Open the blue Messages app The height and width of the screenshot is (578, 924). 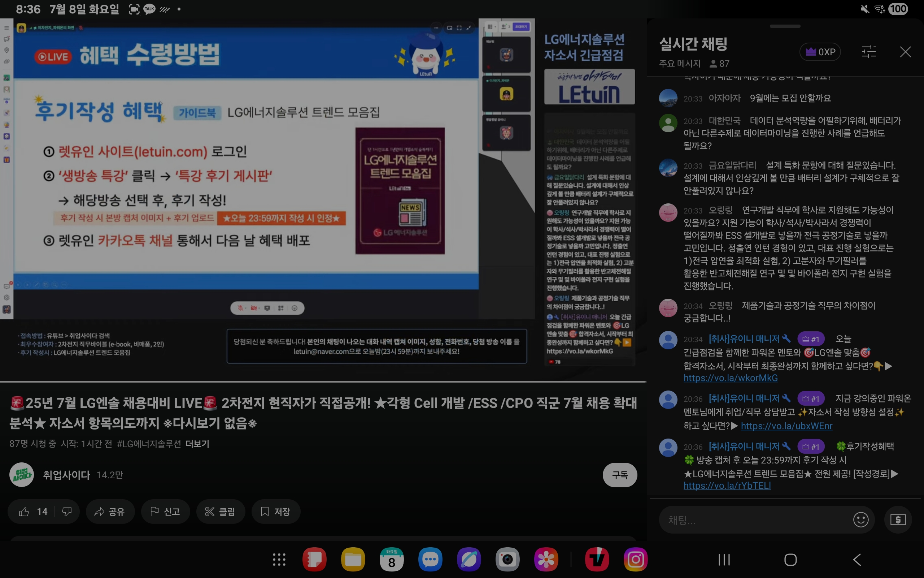pos(430,559)
